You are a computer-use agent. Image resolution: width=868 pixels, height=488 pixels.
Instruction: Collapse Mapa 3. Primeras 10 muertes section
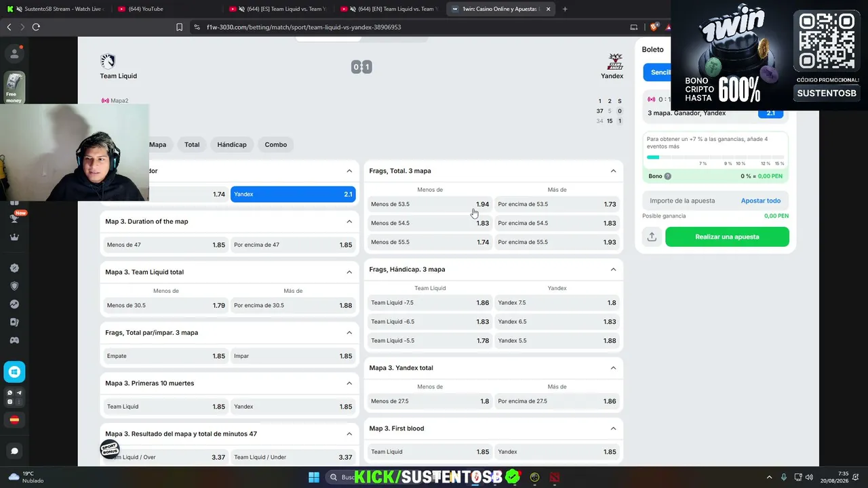point(349,383)
